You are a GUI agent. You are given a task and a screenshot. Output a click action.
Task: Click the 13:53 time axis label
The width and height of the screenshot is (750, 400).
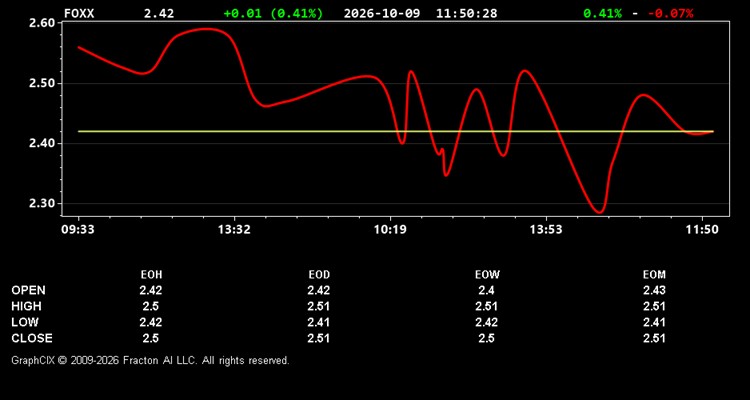(546, 230)
